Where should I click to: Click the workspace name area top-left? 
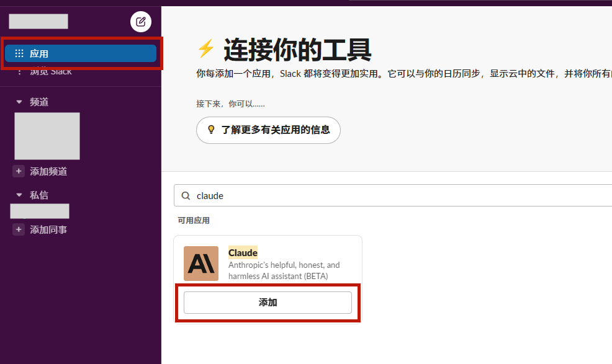click(x=38, y=21)
